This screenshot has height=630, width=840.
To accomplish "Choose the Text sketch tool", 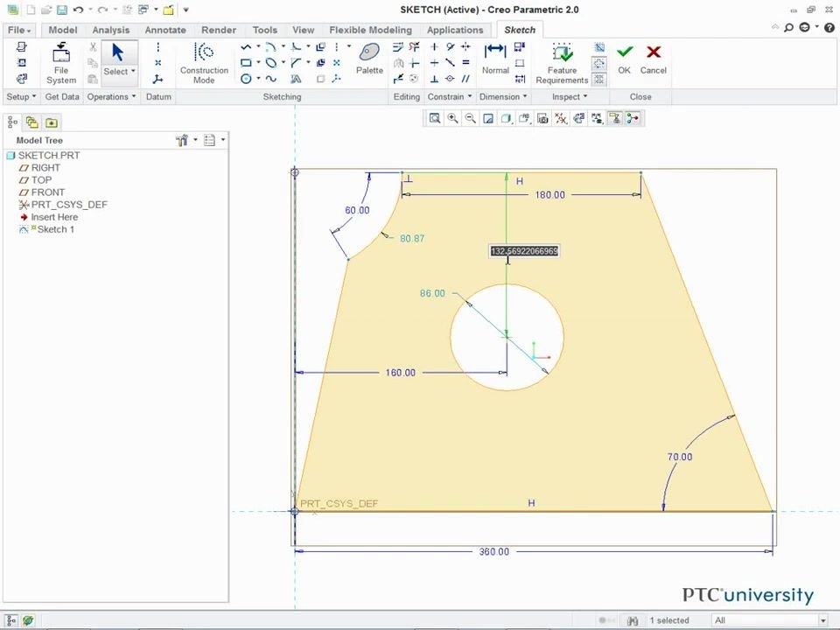I will coord(296,79).
